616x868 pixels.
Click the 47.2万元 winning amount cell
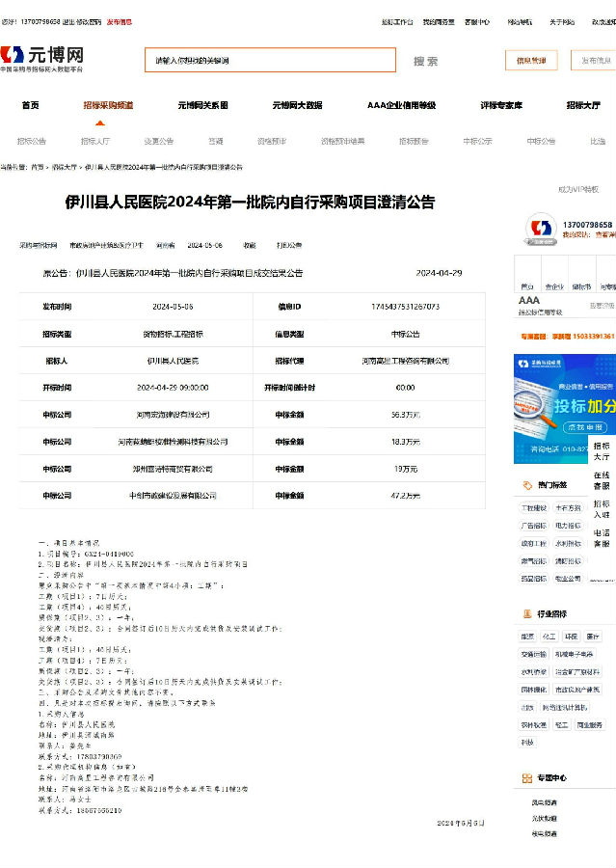tap(405, 496)
